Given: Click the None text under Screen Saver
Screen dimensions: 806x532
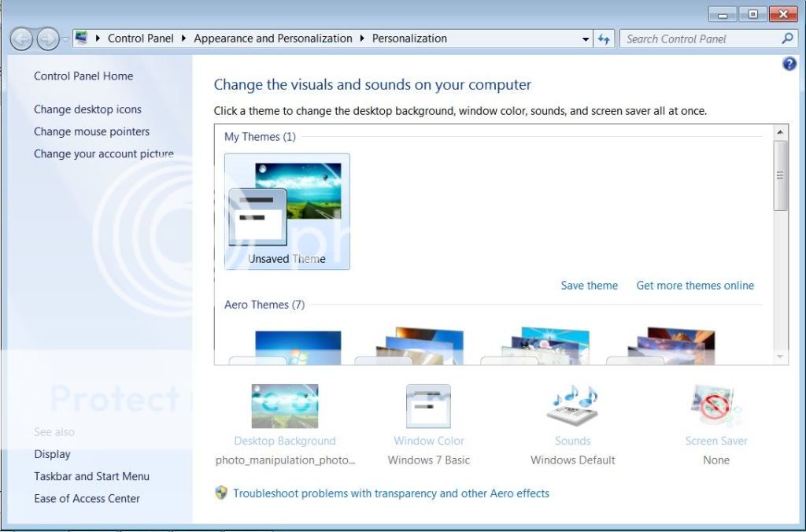Looking at the screenshot, I should tap(716, 460).
